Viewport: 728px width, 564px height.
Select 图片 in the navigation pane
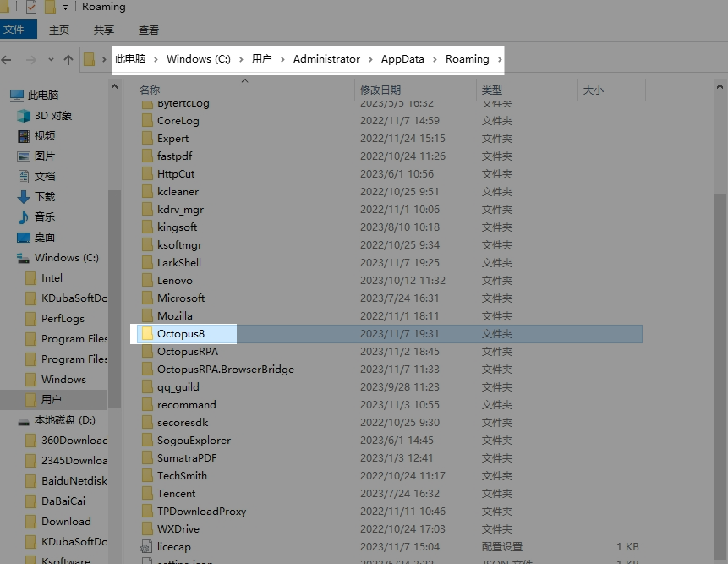(36, 156)
